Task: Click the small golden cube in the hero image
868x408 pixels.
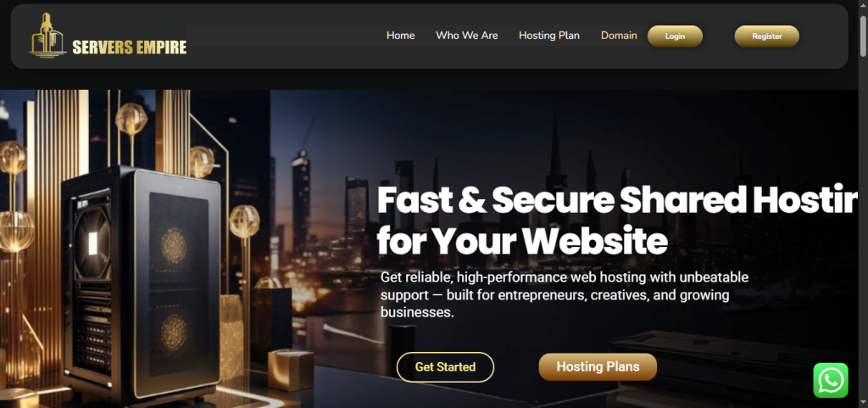Action: point(291,370)
